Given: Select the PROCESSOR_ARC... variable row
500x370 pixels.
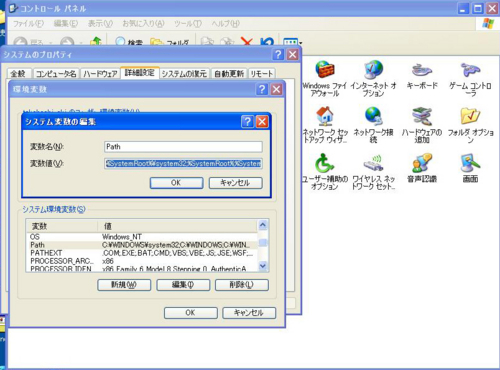Looking at the screenshot, I should [142, 261].
